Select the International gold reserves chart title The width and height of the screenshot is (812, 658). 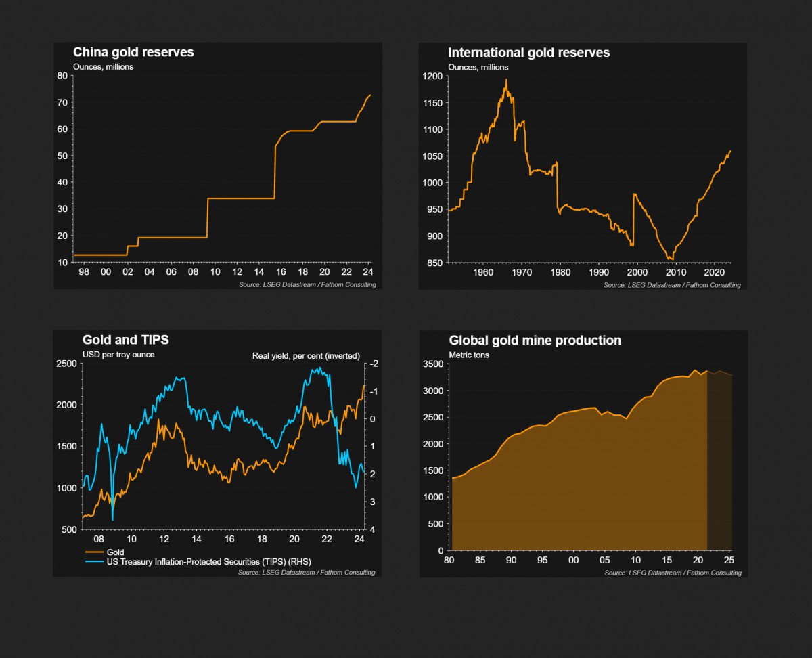(528, 52)
